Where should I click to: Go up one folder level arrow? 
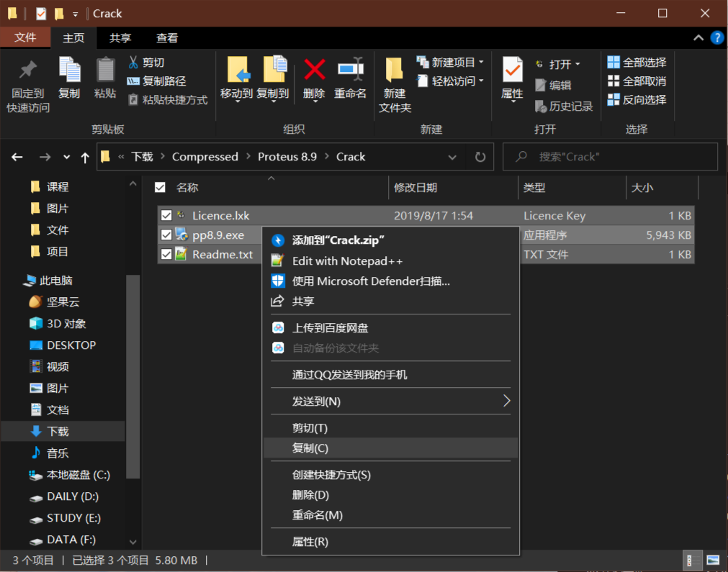(x=85, y=158)
